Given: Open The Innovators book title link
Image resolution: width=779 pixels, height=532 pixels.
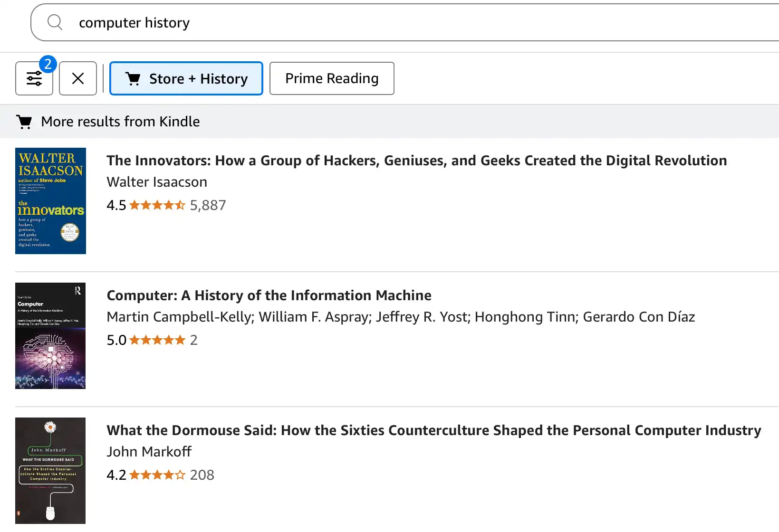Looking at the screenshot, I should click(417, 161).
